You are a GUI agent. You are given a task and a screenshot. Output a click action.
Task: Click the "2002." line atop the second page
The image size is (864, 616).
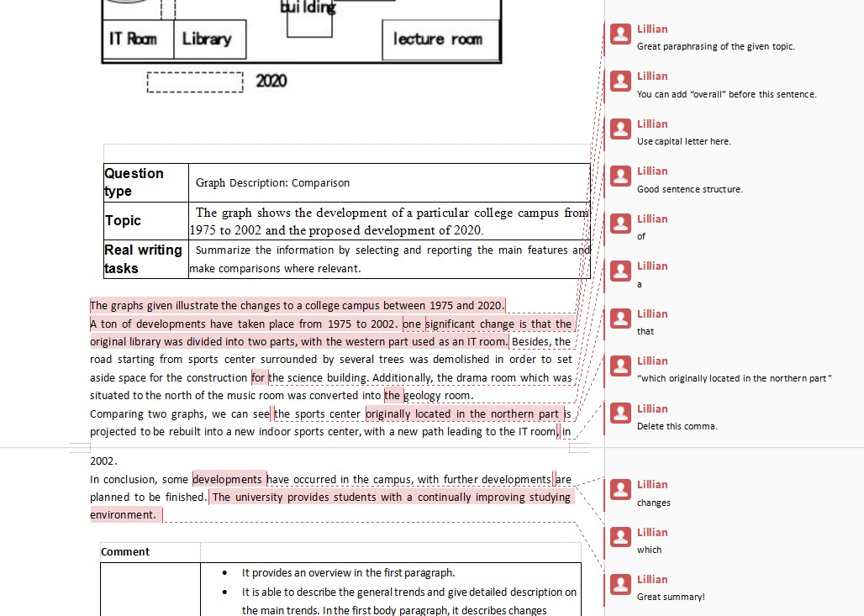tap(103, 461)
